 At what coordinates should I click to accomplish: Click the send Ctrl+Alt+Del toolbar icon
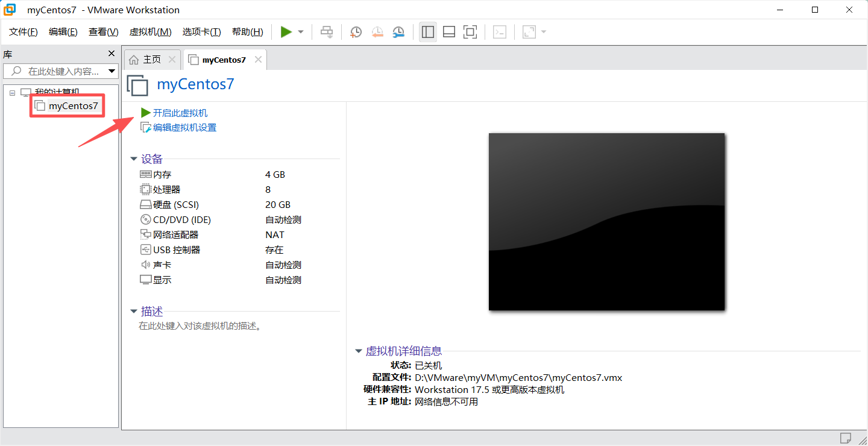[327, 32]
